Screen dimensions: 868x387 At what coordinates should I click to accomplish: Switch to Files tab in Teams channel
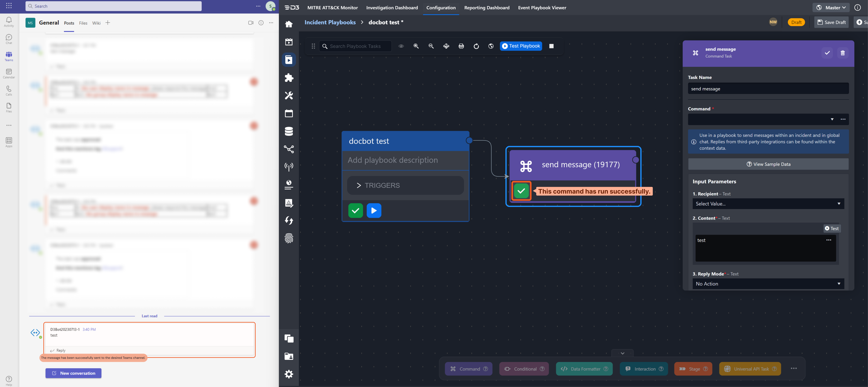(83, 23)
